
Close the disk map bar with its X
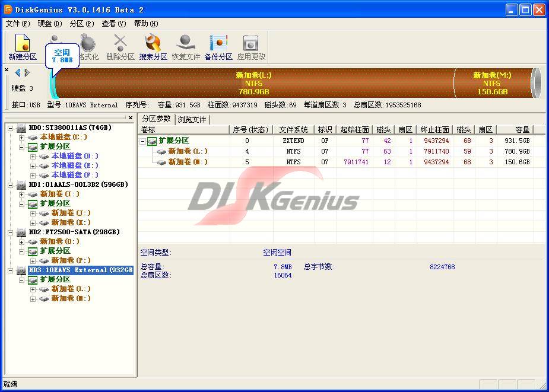(x=7, y=70)
